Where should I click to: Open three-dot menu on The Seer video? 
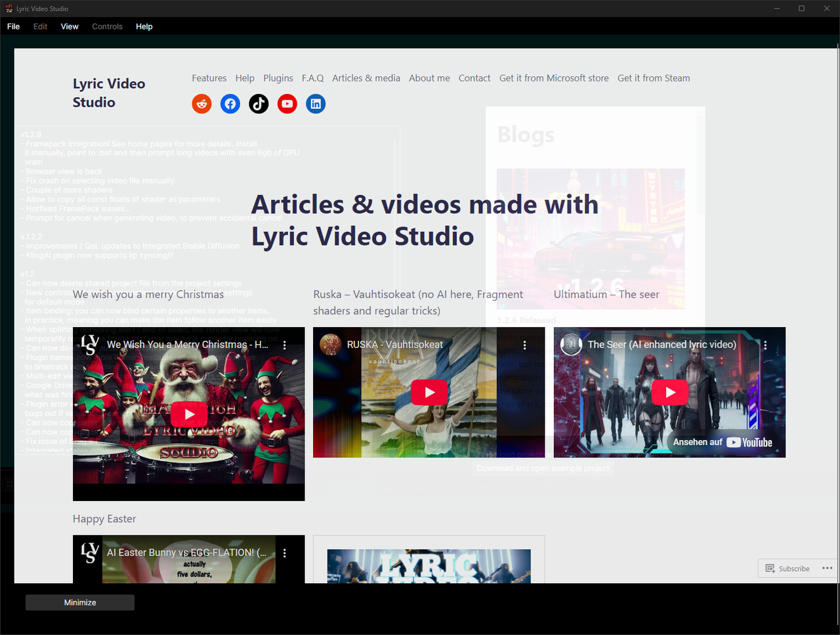click(x=765, y=345)
